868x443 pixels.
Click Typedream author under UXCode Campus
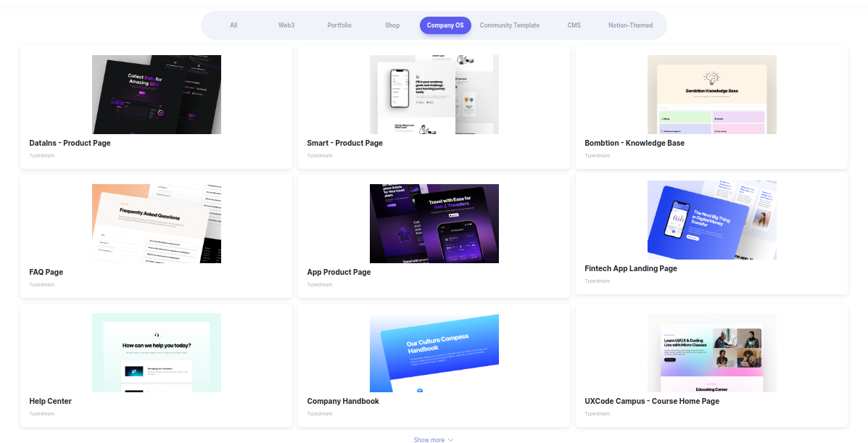(598, 414)
